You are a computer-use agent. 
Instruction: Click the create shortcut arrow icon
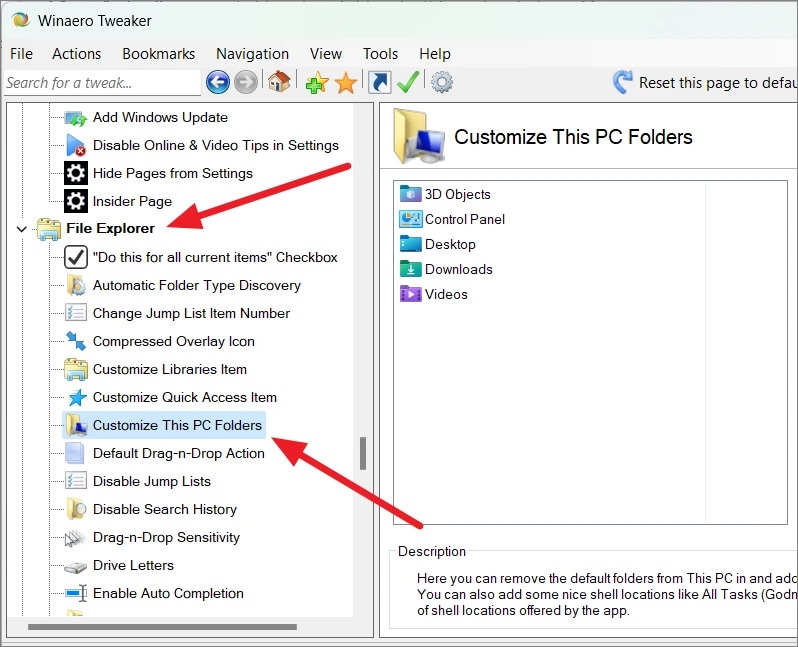[x=380, y=82]
